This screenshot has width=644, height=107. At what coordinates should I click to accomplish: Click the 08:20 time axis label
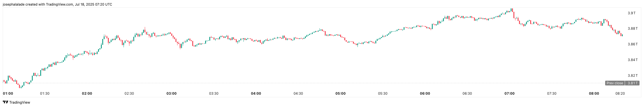pos(620,94)
